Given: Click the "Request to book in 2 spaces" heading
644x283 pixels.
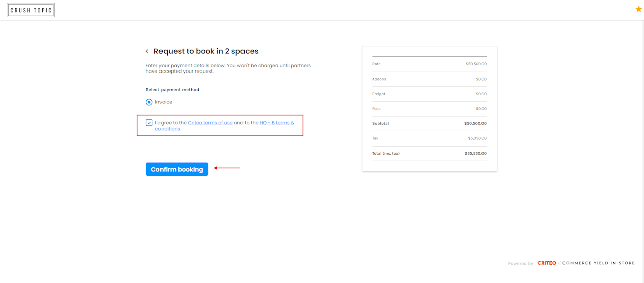Looking at the screenshot, I should pyautogui.click(x=206, y=51).
